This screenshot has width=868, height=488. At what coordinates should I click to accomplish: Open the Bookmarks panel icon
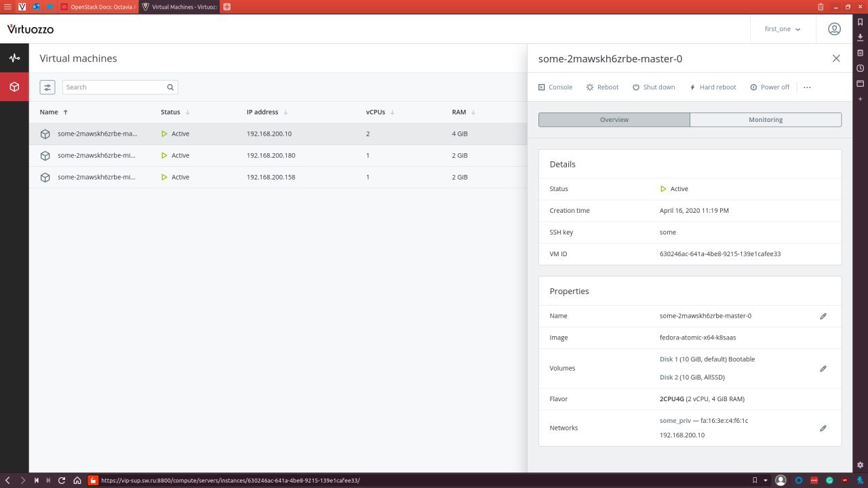pyautogui.click(x=860, y=22)
